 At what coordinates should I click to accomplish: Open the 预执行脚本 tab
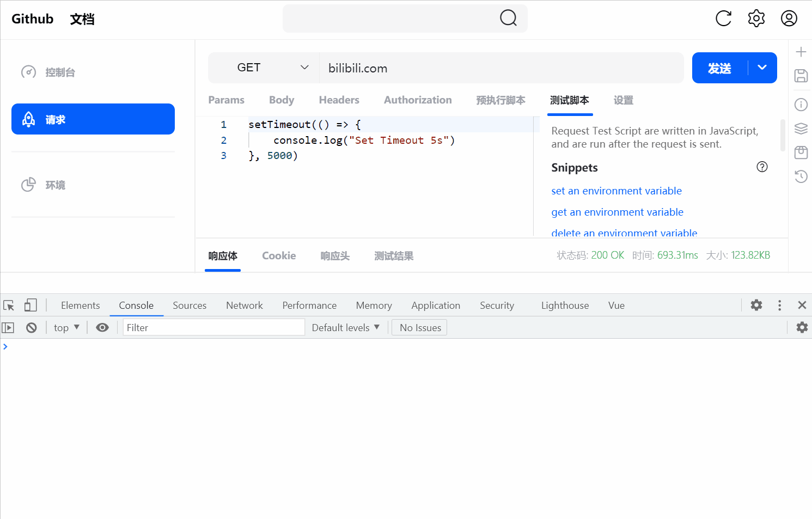[500, 100]
